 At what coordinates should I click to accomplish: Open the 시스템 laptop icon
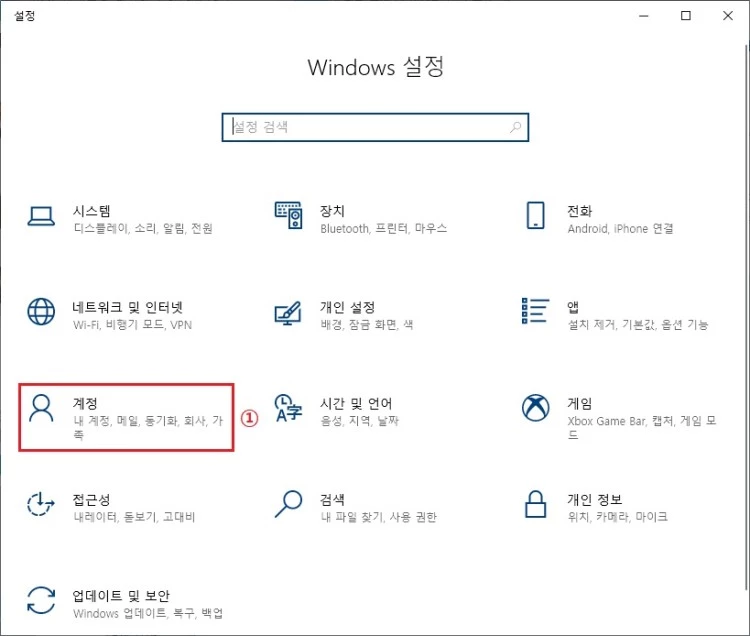point(41,217)
